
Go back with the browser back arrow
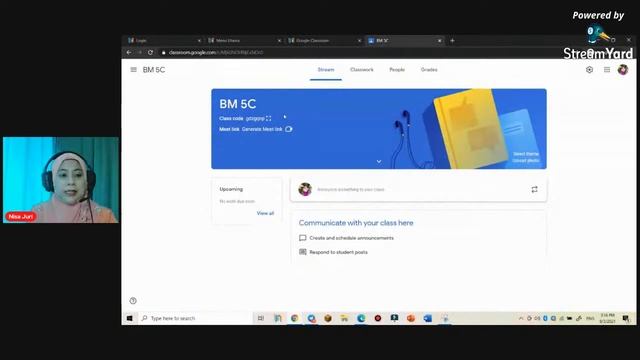pos(129,52)
